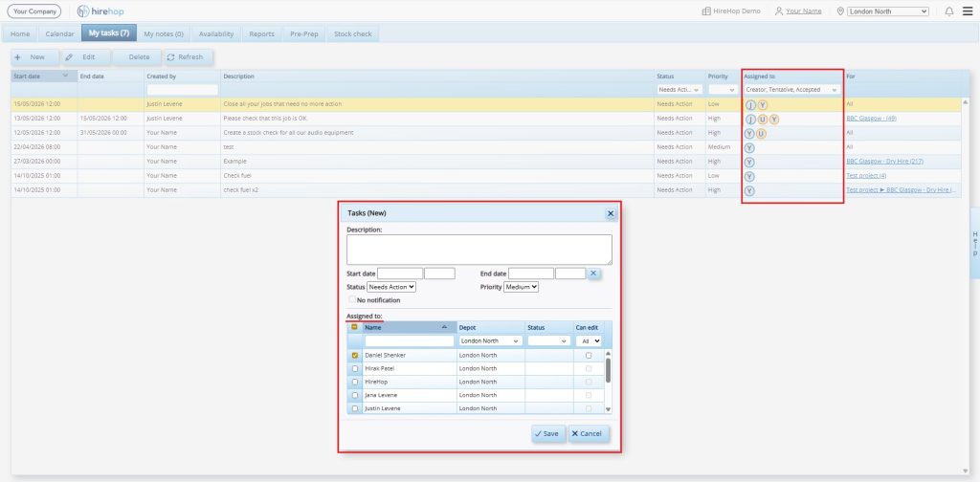980x482 pixels.
Task: Open the Stock check tab
Action: [353, 33]
